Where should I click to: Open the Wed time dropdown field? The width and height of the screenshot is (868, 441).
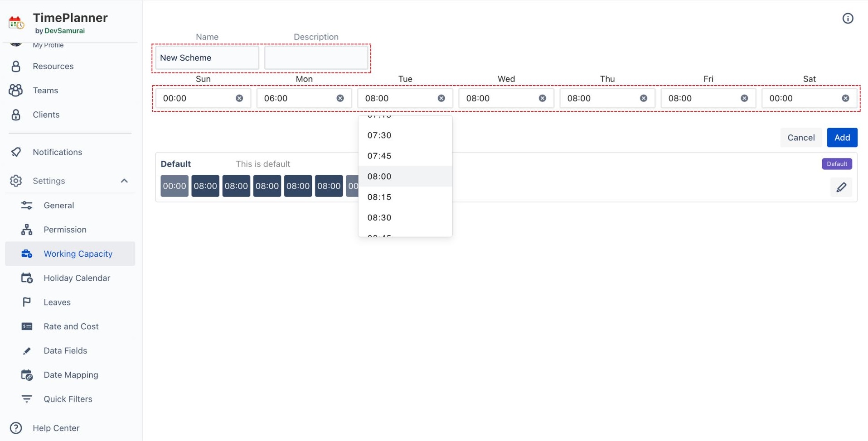coord(499,98)
